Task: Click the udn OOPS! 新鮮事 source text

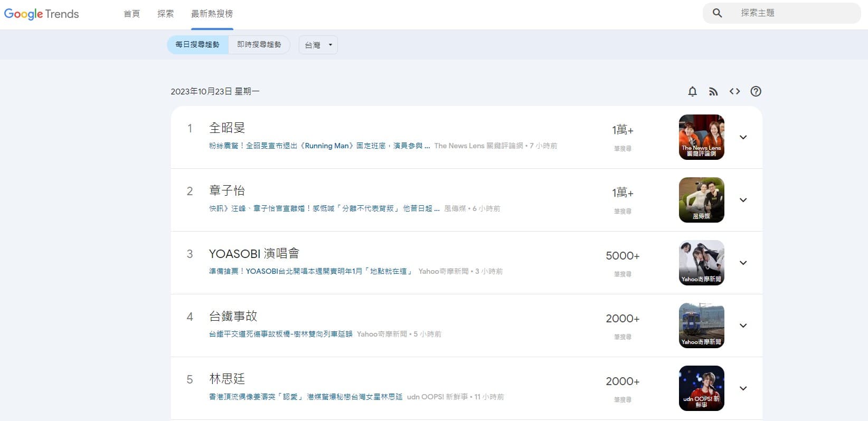Action: click(x=437, y=397)
